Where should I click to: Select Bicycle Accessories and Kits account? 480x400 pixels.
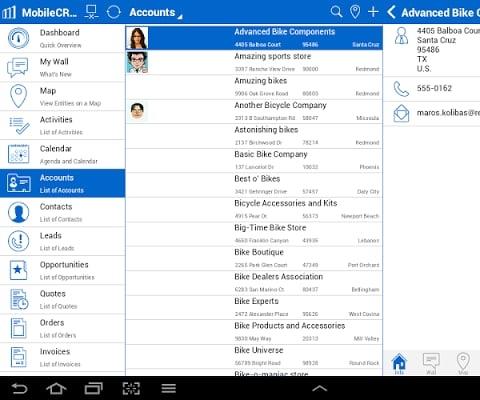pos(254,210)
